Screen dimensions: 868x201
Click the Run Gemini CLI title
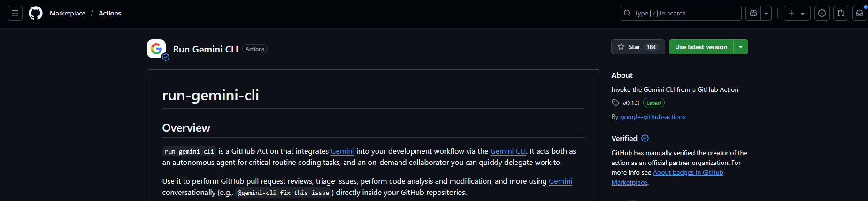click(x=206, y=49)
